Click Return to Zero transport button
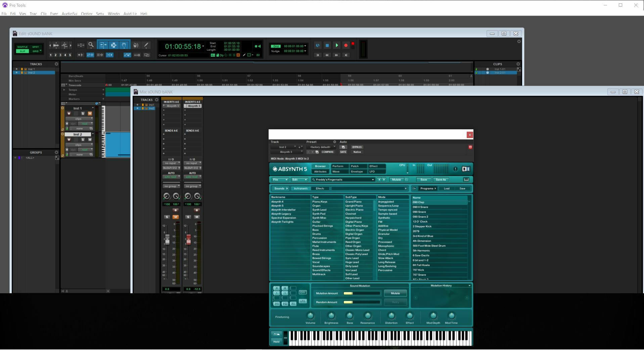The height and width of the screenshot is (350, 644). click(x=318, y=55)
